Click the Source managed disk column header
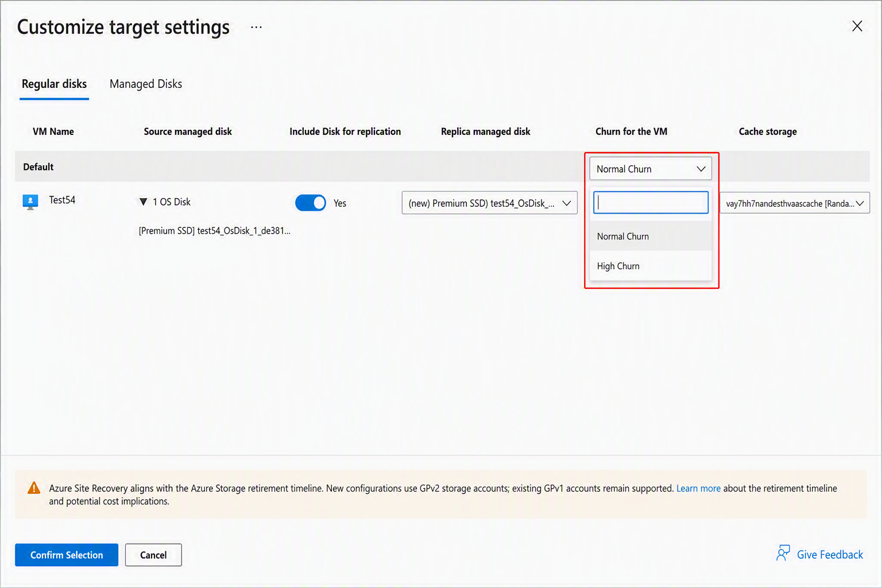 [188, 131]
